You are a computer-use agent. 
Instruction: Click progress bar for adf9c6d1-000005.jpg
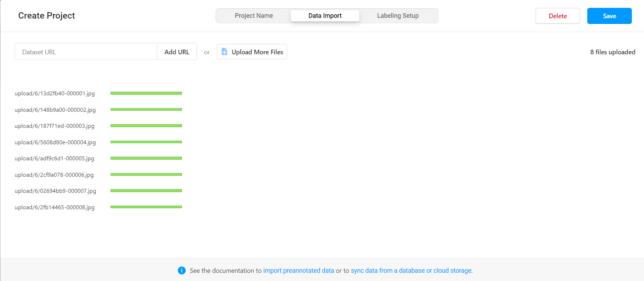(x=146, y=158)
